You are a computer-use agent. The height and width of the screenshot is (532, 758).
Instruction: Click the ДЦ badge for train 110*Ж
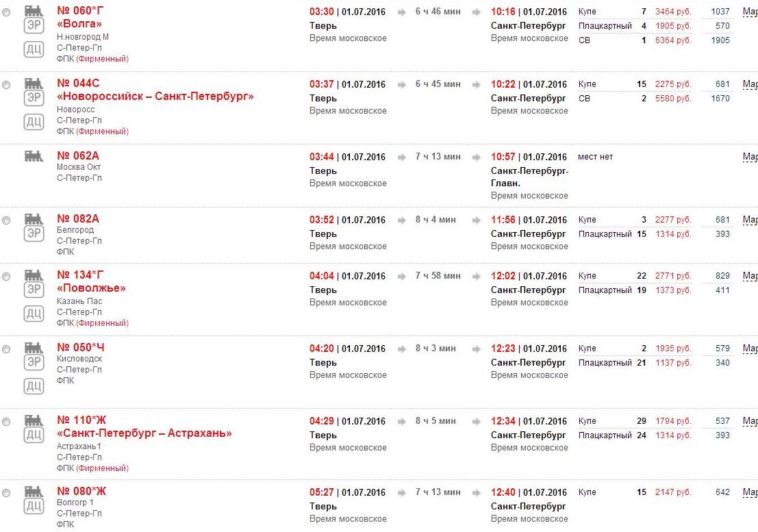[34, 435]
